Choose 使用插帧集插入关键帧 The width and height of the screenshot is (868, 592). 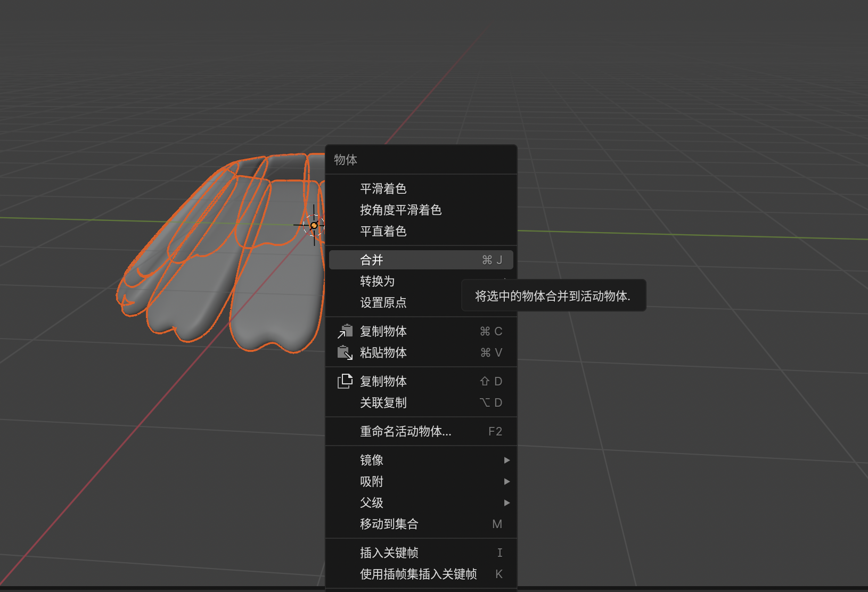click(x=417, y=574)
